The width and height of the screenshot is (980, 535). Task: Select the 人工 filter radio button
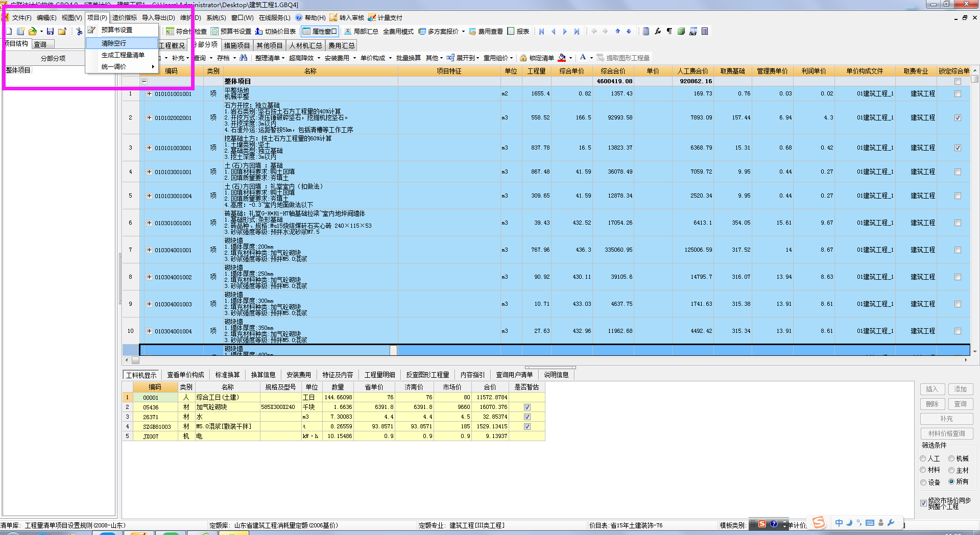coord(923,458)
